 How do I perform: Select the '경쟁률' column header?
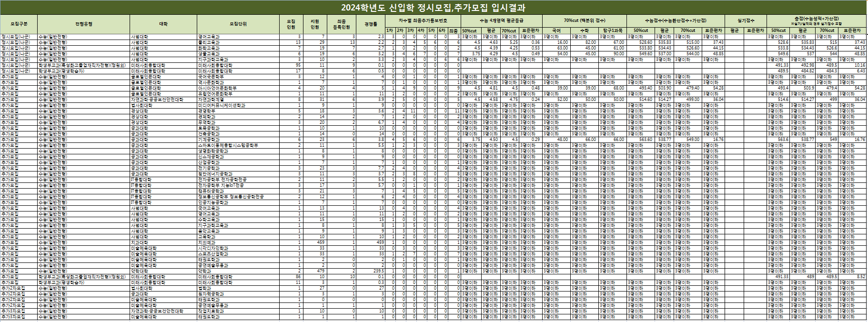(371, 24)
